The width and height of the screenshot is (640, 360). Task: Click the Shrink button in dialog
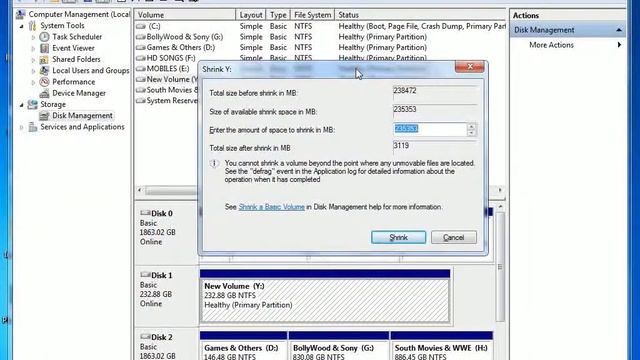click(x=398, y=237)
